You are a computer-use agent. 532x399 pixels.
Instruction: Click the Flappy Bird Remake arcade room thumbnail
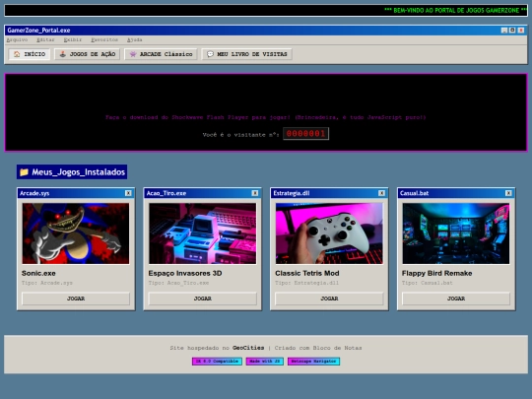(456, 233)
